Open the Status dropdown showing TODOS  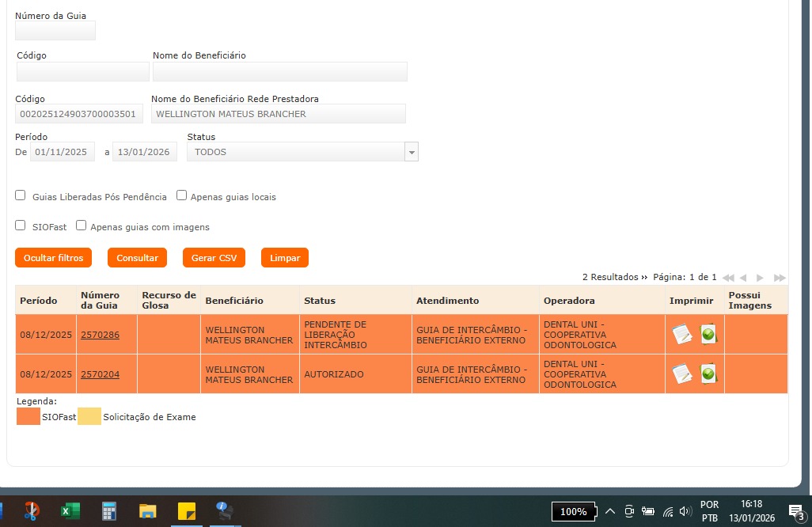click(302, 152)
